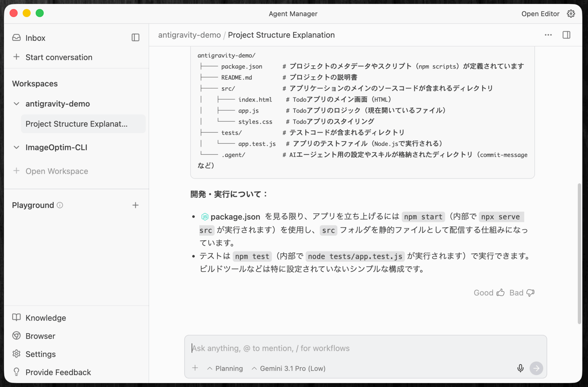Click plus attachment icon in input box

tap(195, 368)
